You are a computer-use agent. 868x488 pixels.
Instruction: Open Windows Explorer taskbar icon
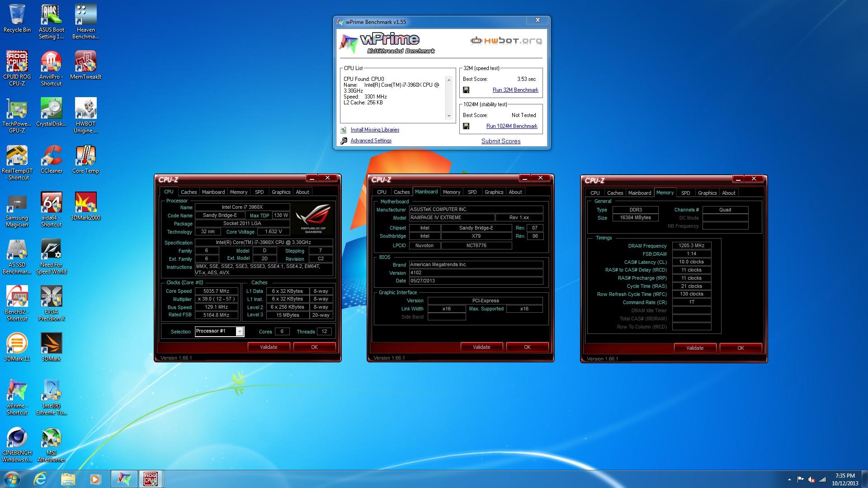(68, 479)
